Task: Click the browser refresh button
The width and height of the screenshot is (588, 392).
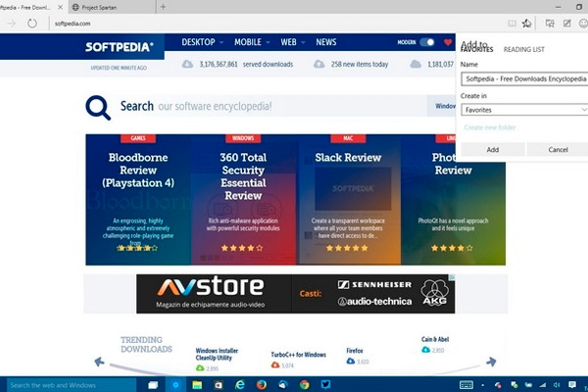Action: coord(32,23)
